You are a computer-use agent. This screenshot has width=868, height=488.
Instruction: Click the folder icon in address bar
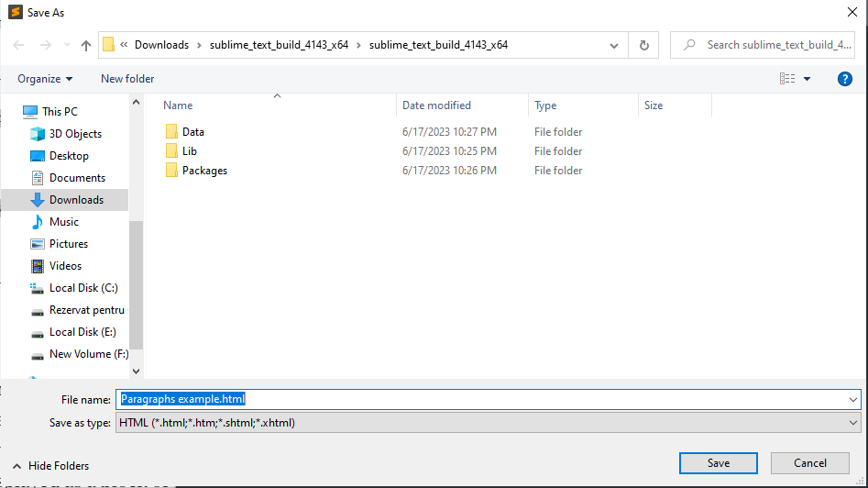click(109, 45)
